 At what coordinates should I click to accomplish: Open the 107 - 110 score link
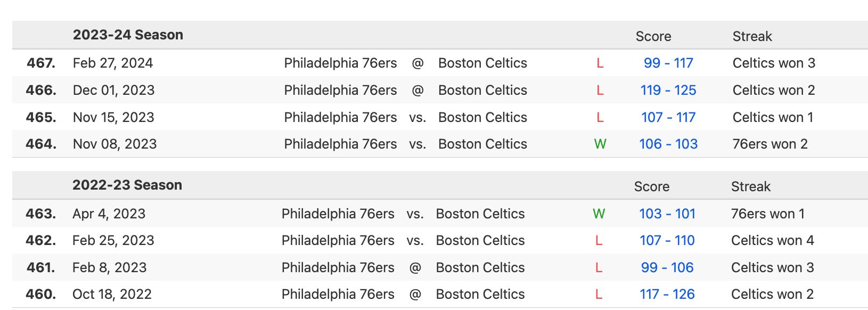667,241
